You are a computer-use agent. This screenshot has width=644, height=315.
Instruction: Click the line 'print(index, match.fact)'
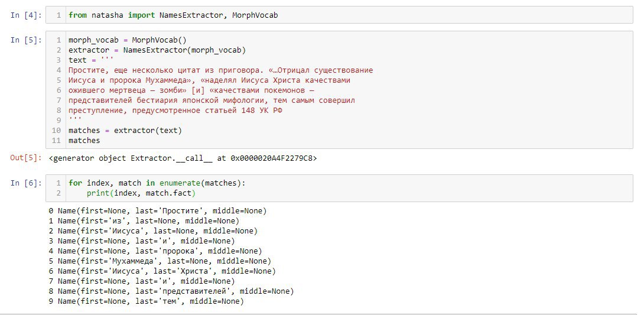(x=141, y=193)
